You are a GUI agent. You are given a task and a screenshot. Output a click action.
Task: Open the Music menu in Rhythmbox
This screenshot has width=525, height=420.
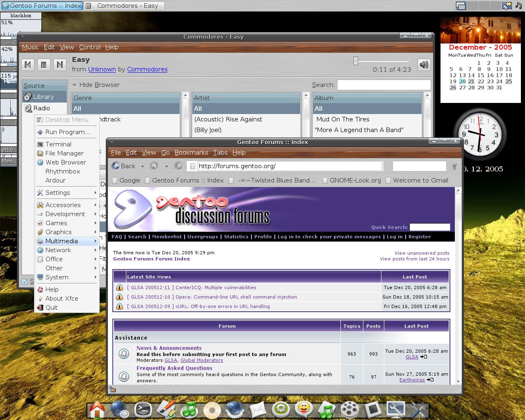[x=30, y=47]
